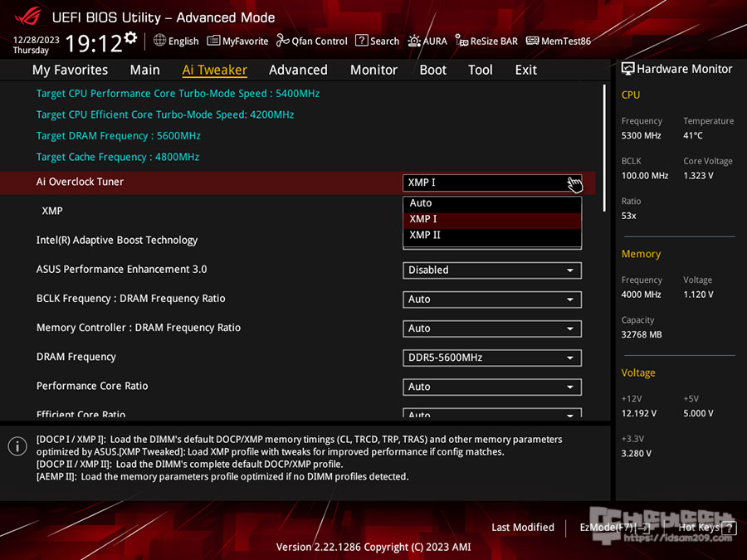Click the EzMode switch arrow icon
Image resolution: width=747 pixels, height=560 pixels.
click(x=642, y=528)
